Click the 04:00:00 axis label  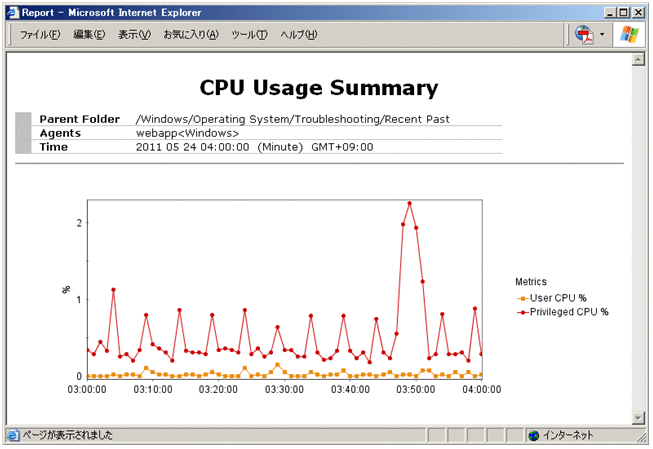[482, 390]
